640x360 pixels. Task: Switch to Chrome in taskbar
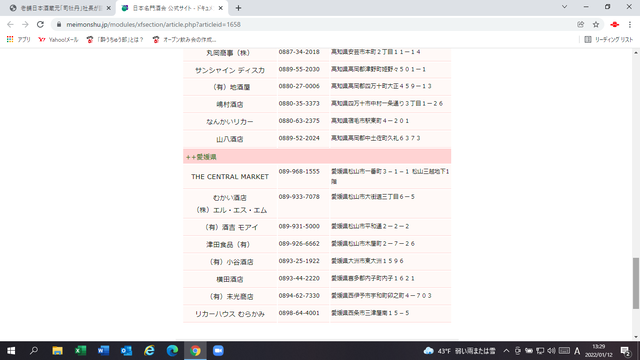click(195, 351)
